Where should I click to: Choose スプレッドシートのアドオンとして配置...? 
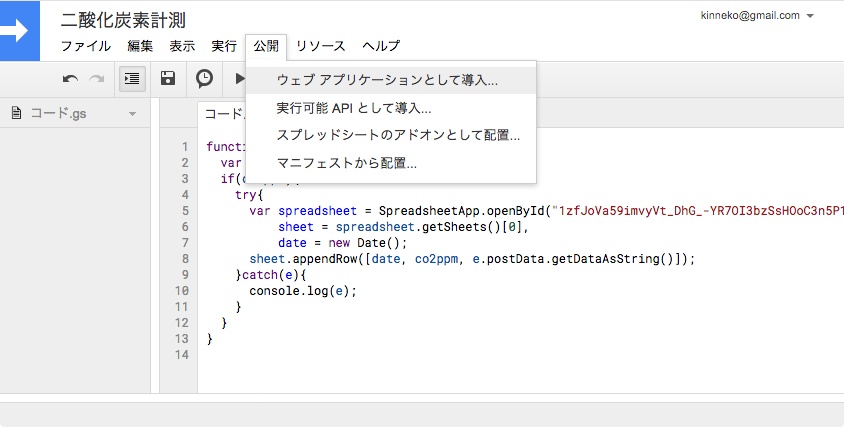(x=398, y=135)
